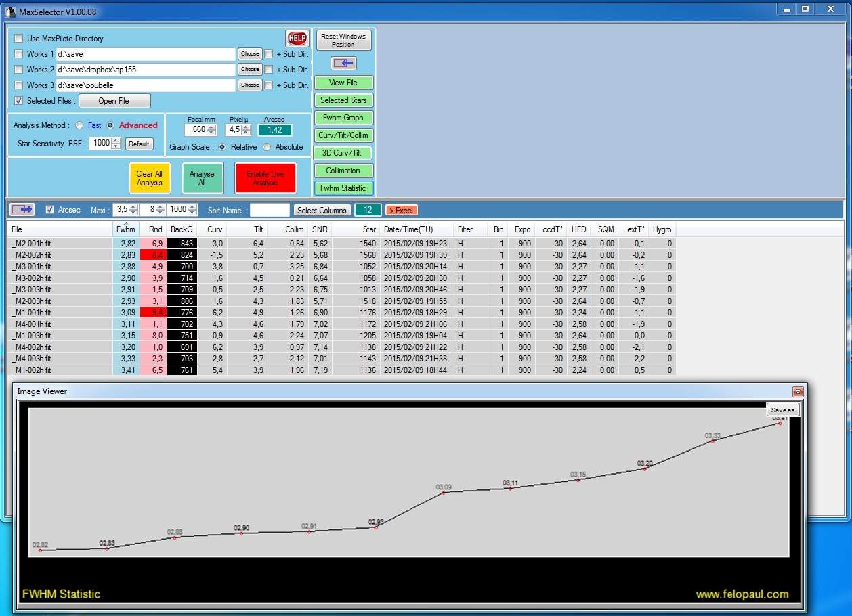The image size is (852, 616).
Task: Adjust the Maxi 8 stepper arrows
Action: [x=161, y=210]
